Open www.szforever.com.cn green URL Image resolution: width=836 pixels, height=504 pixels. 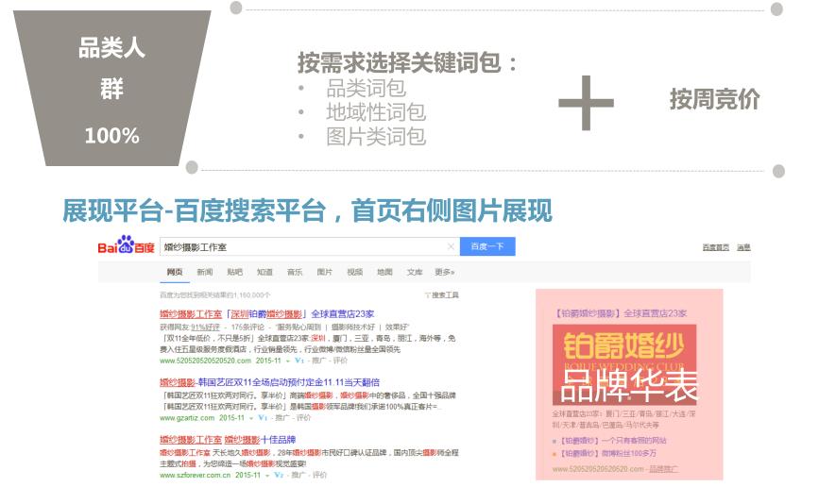point(195,476)
